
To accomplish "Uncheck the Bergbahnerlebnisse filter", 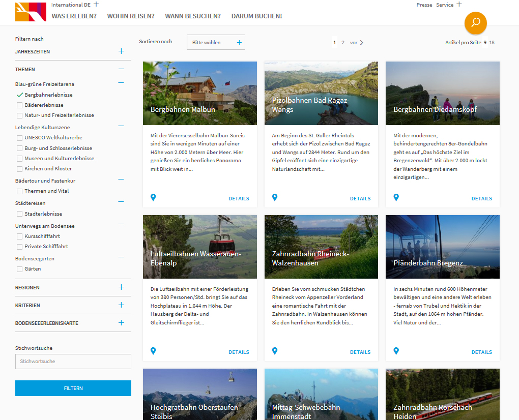I will [x=20, y=95].
